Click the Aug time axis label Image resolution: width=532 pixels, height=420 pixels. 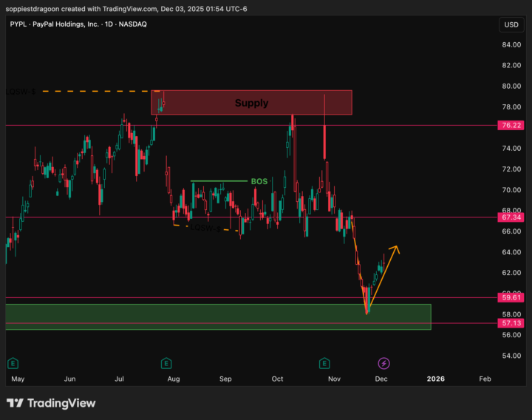(174, 379)
